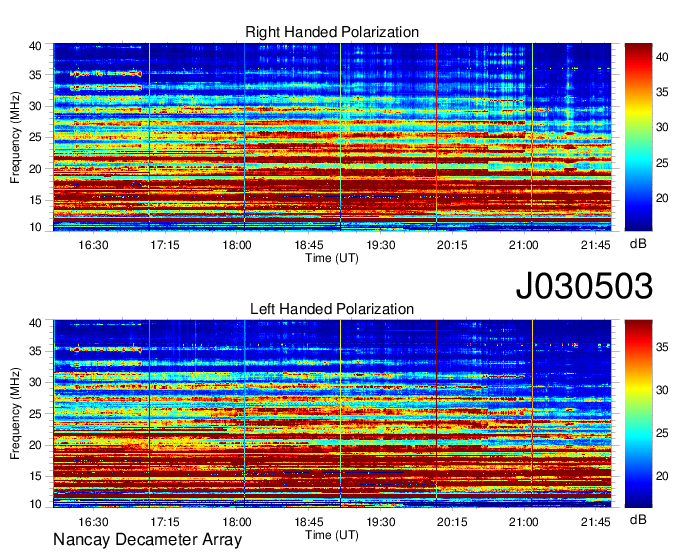Screen dimensions: 680x552
Task: Click the 40 MHz frequency tick of the Left Handed plot
Action: point(35,323)
